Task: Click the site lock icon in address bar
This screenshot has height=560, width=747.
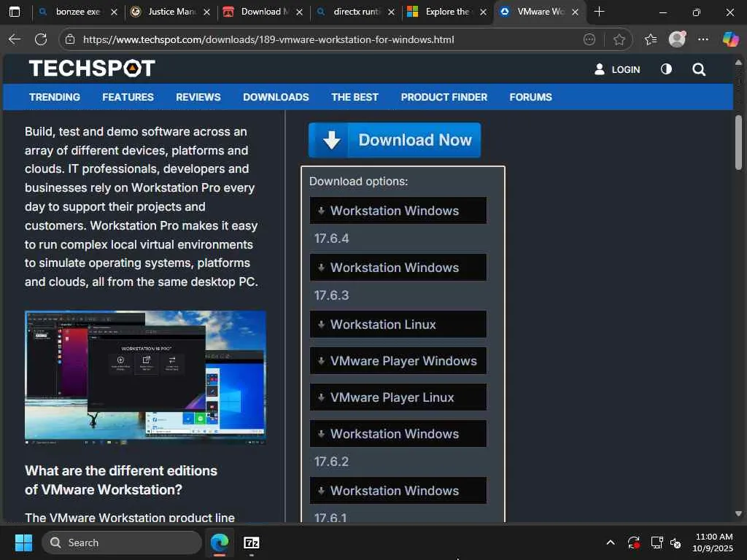Action: [70, 39]
